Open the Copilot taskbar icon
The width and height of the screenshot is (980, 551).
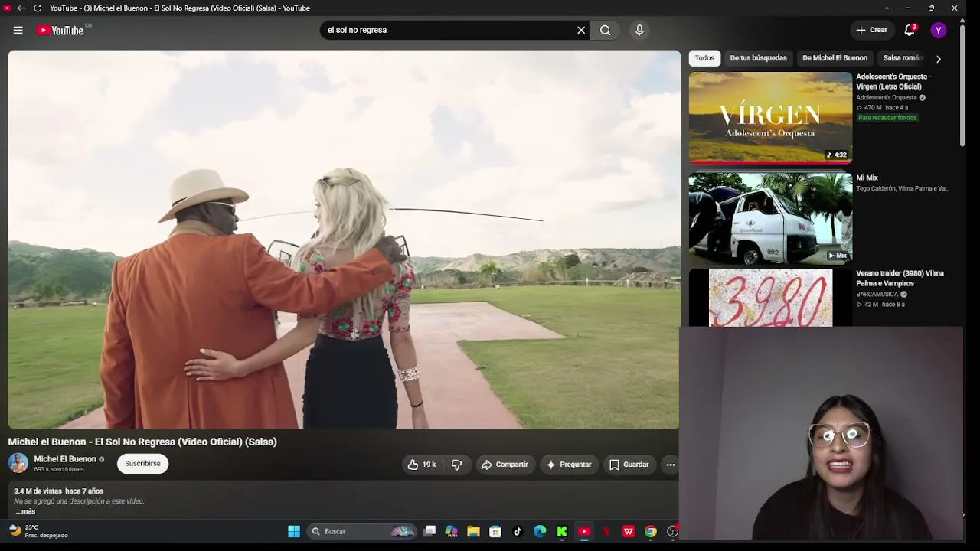(x=452, y=532)
